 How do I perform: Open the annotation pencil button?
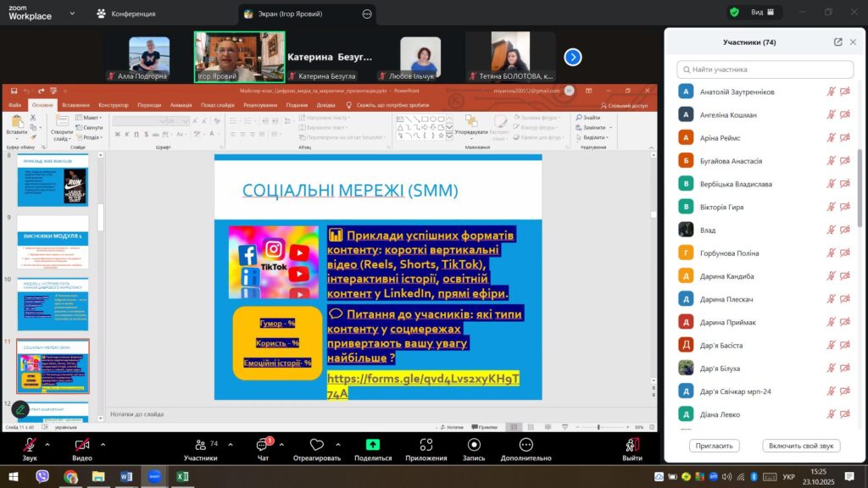pyautogui.click(x=20, y=409)
